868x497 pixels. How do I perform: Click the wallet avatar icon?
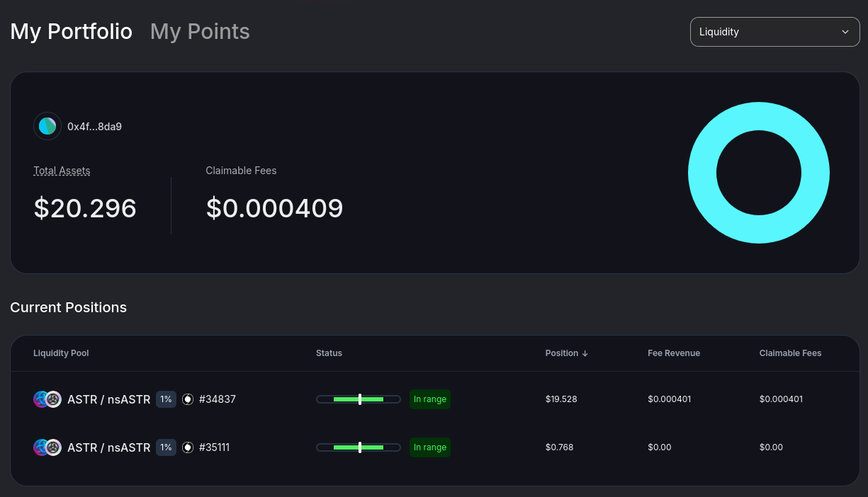(47, 127)
